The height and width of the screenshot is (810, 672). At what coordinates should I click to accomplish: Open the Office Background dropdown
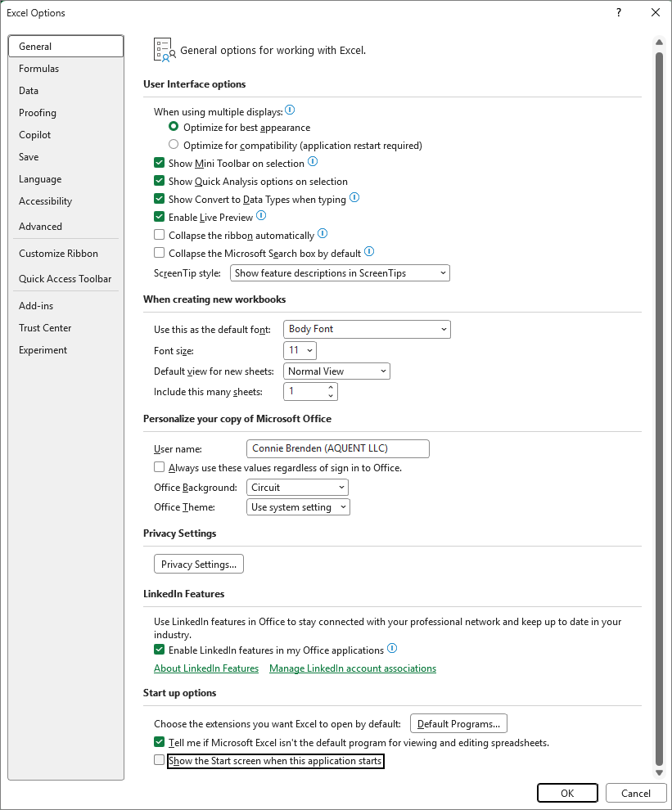coord(297,487)
